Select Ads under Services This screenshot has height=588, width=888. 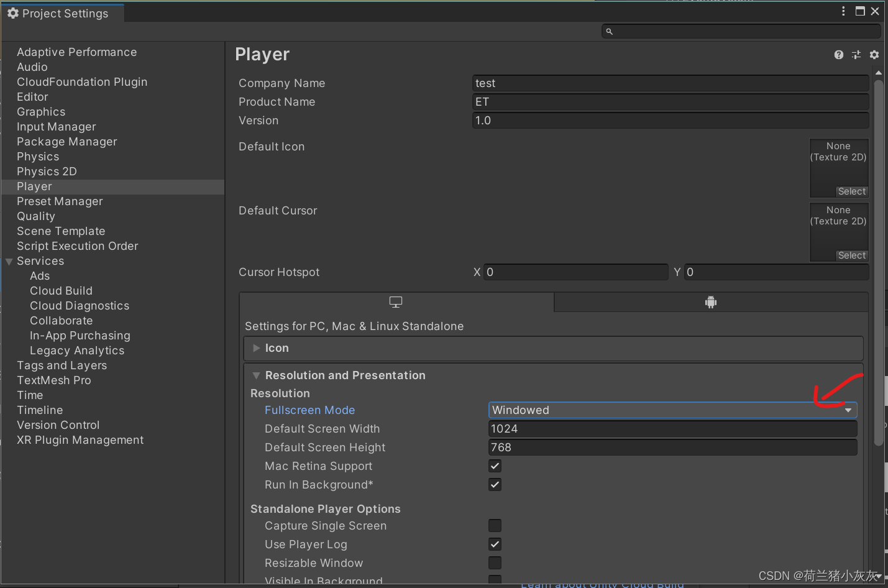[x=40, y=276]
